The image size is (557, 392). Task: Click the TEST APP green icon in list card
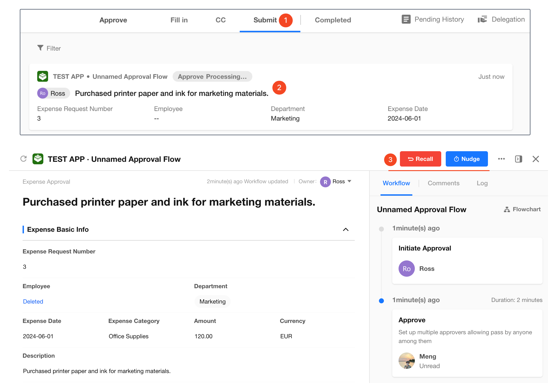42,77
